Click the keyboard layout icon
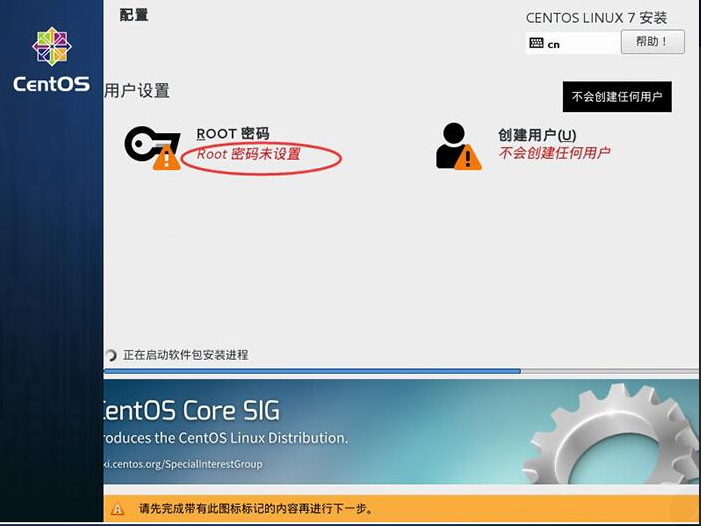Screen dimensions: 701x526 click(536, 43)
